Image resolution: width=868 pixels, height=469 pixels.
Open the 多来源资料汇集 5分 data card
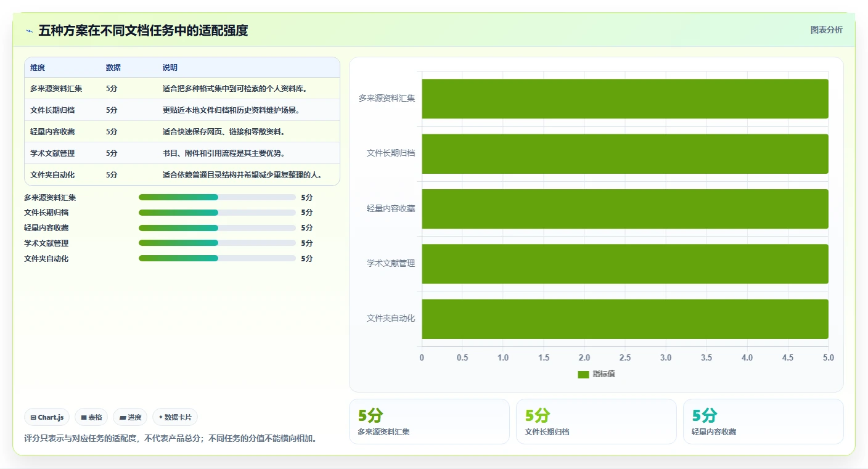point(429,422)
